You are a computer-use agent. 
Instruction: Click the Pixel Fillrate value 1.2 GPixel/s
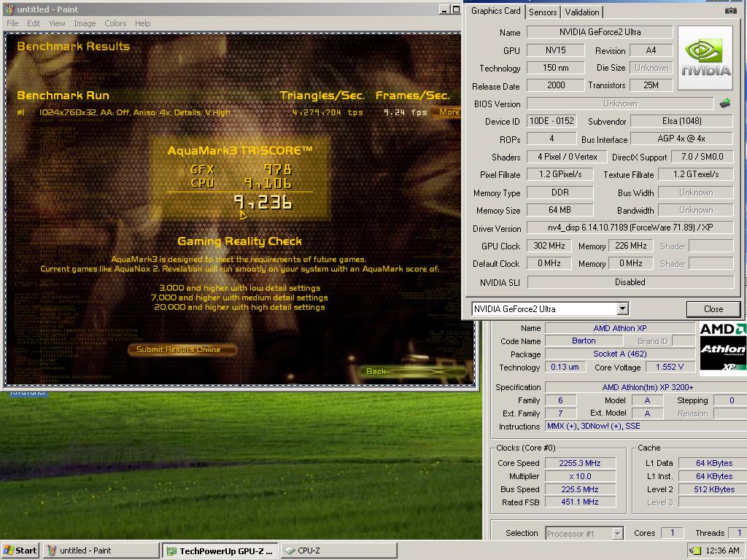pos(560,174)
